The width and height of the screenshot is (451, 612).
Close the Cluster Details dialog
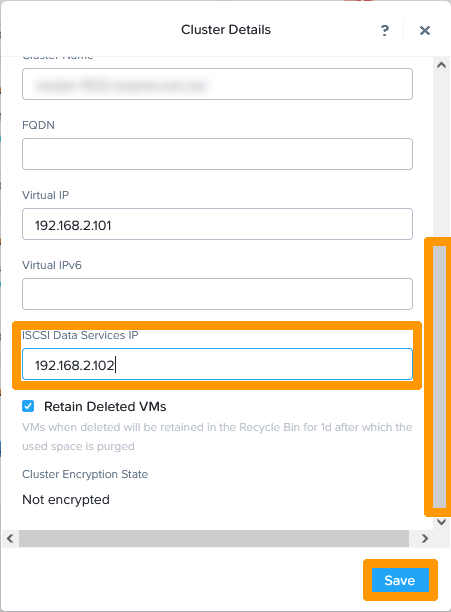424,30
